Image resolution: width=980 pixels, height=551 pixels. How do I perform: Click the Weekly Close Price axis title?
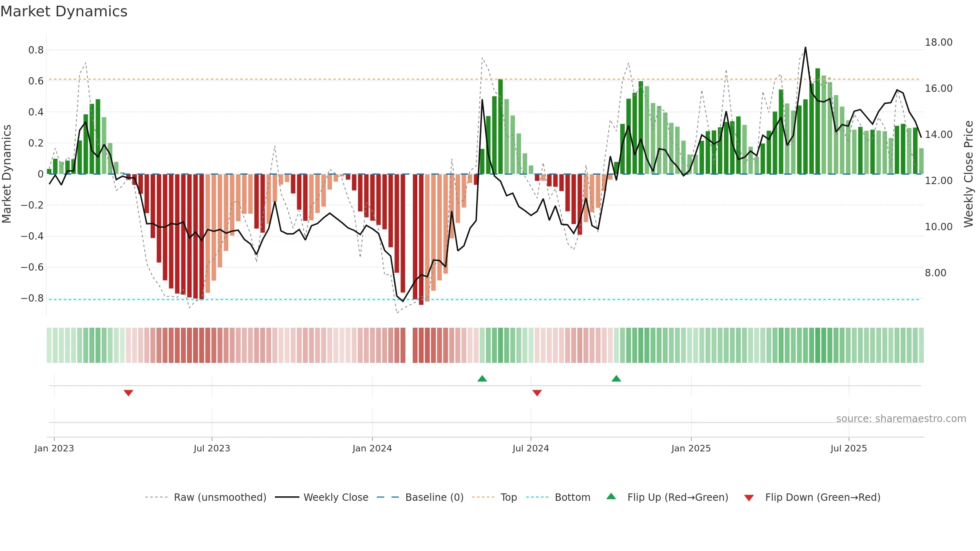coord(969,174)
